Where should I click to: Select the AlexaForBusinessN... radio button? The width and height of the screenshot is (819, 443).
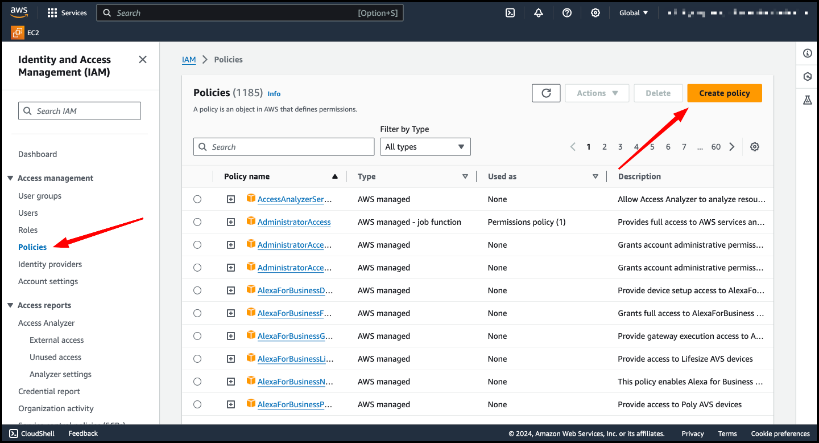pos(197,381)
